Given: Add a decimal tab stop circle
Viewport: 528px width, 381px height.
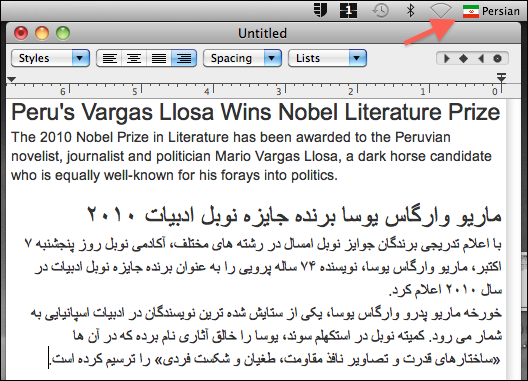Looking at the screenshot, I should click(497, 59).
